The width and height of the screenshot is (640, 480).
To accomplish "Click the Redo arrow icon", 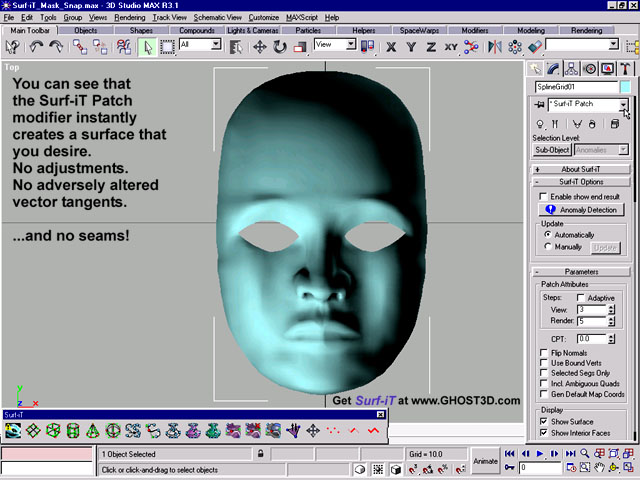I will pyautogui.click(x=56, y=47).
